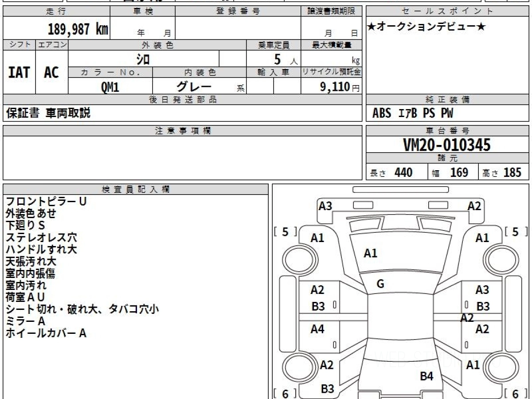532x399 pixels.
Task: Select the 走行 column header
Action: pos(56,12)
